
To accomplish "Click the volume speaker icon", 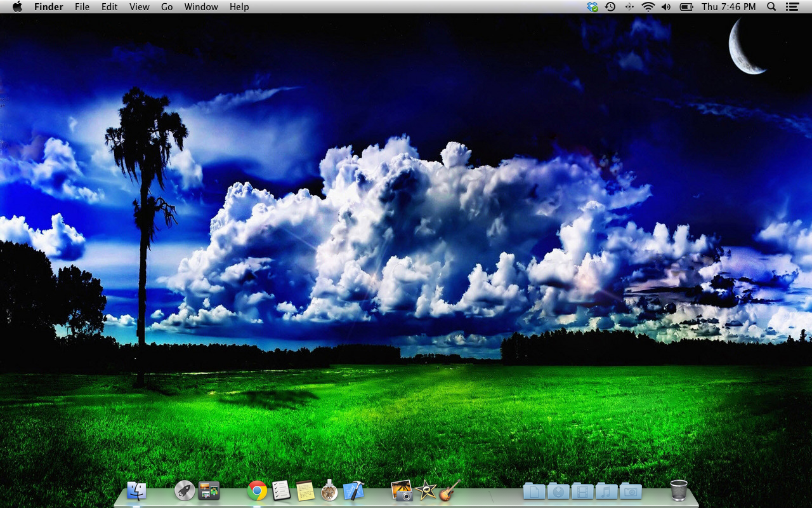I will coord(666,7).
